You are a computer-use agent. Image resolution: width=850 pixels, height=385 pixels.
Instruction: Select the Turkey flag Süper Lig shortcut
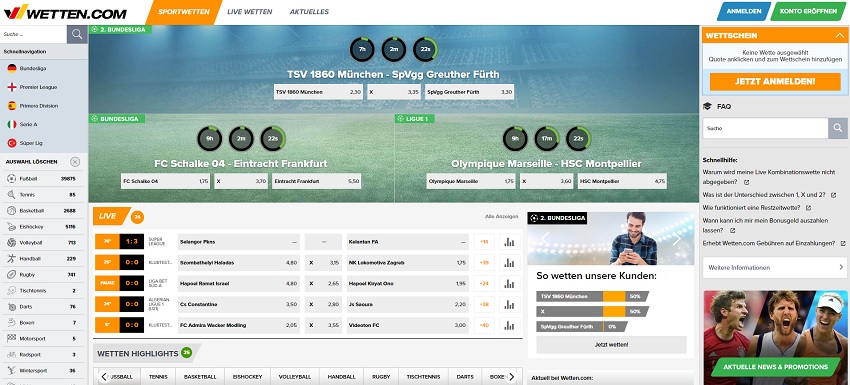pos(12,143)
